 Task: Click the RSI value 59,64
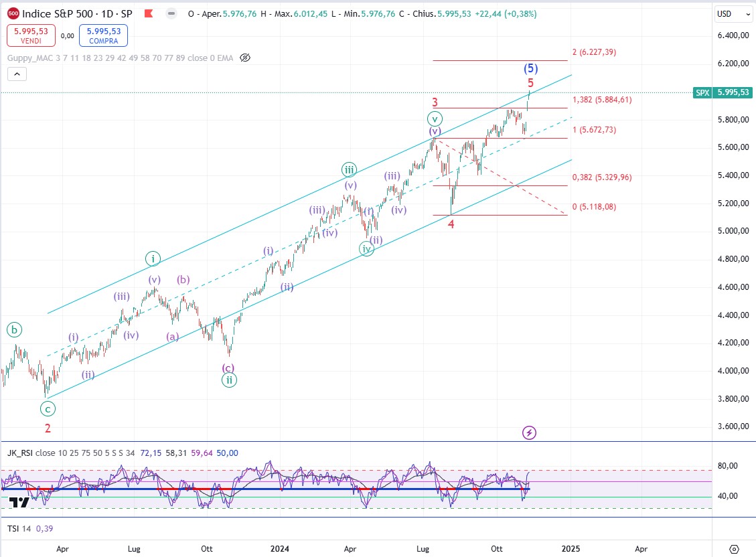(x=202, y=453)
